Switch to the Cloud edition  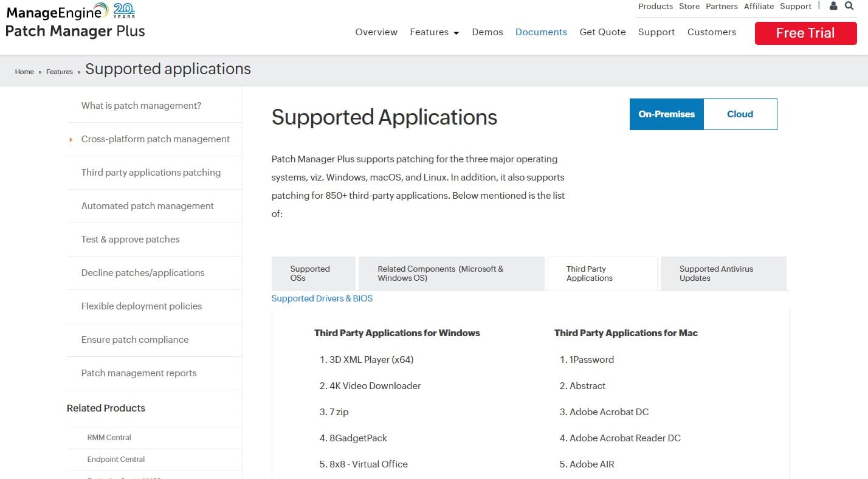(x=740, y=114)
